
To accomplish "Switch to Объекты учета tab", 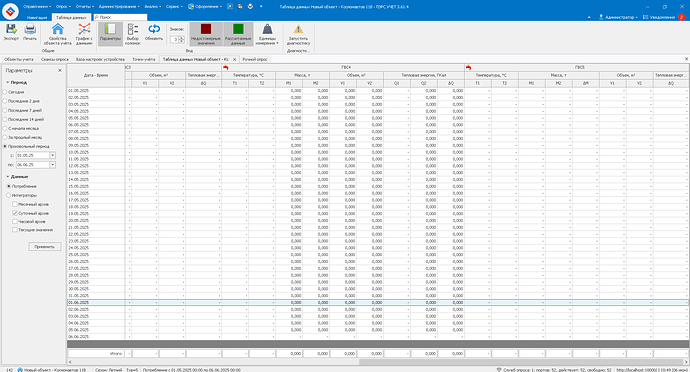I will [18, 59].
